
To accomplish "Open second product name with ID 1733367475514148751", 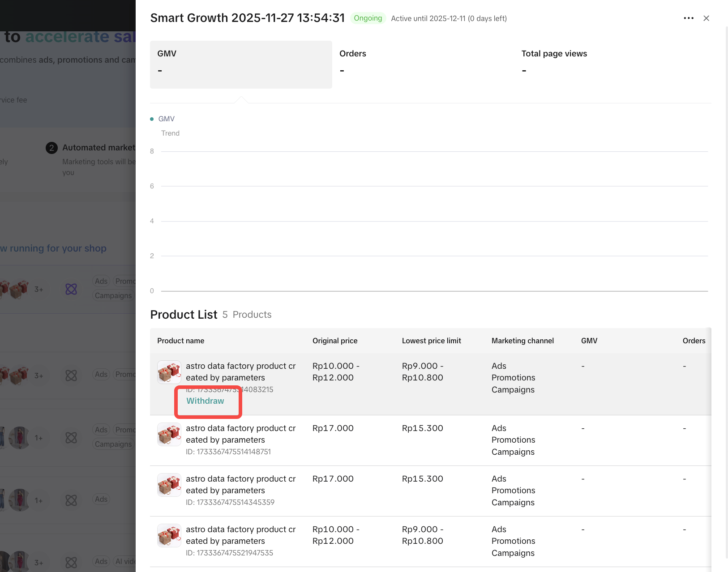I will tap(240, 434).
